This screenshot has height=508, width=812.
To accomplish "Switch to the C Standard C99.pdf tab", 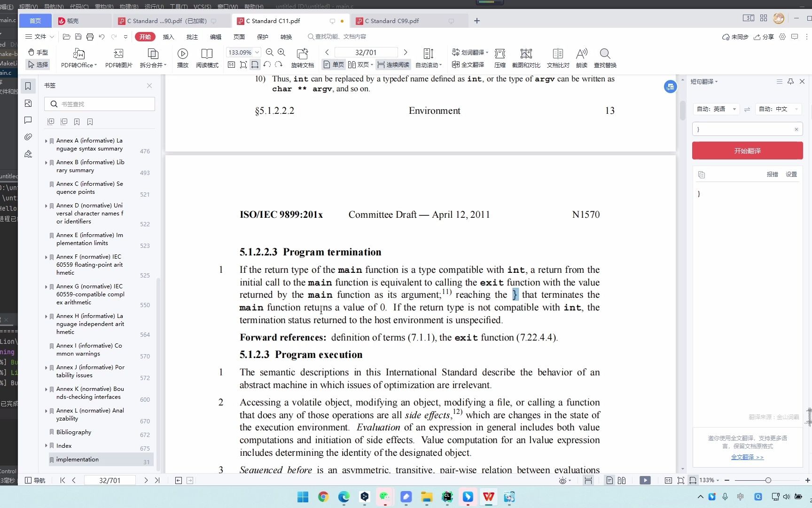I will tap(391, 21).
